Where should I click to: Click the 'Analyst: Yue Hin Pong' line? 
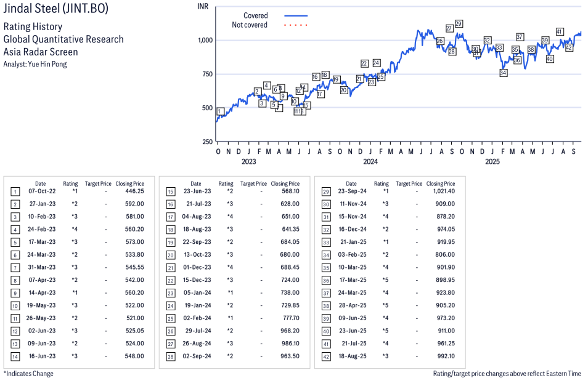(35, 64)
